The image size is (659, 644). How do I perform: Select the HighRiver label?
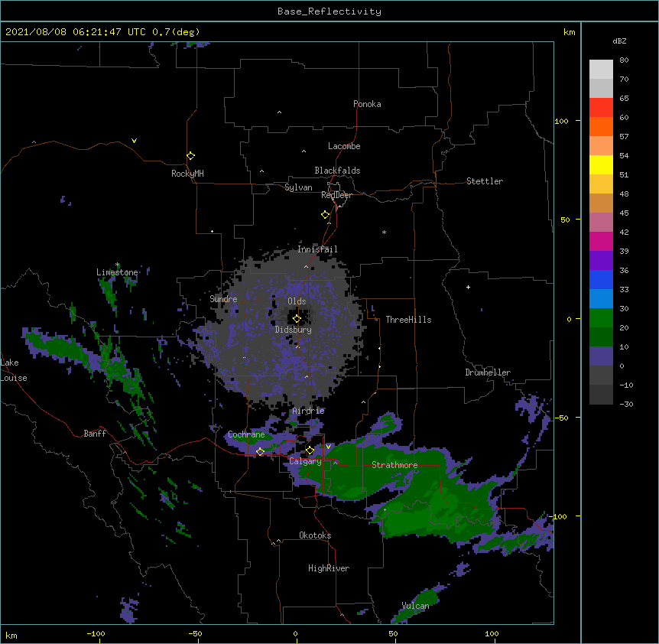point(328,568)
